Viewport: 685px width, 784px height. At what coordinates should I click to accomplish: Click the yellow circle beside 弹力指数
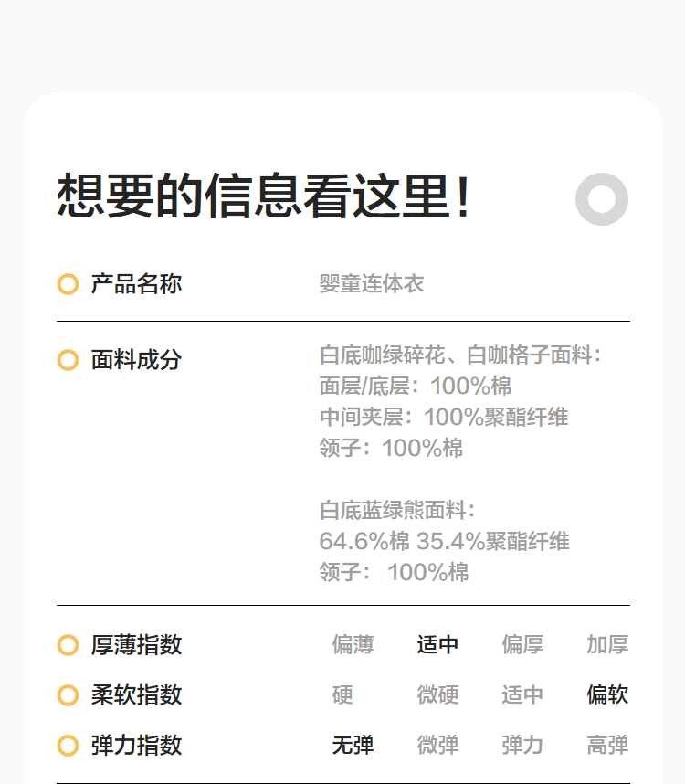[68, 746]
